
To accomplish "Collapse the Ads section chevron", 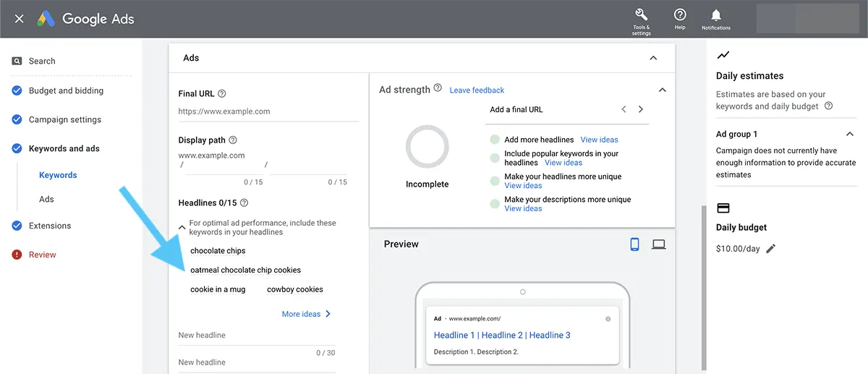I will [653, 58].
